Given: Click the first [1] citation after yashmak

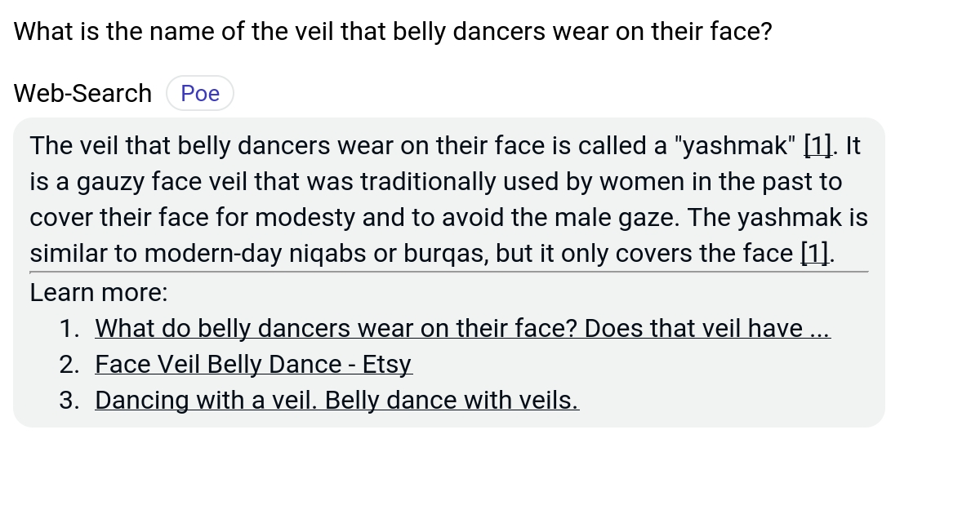Looking at the screenshot, I should pyautogui.click(x=817, y=145).
